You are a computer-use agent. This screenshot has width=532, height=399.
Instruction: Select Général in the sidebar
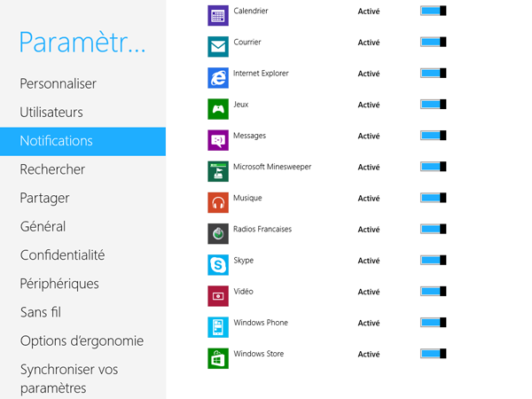click(x=43, y=226)
